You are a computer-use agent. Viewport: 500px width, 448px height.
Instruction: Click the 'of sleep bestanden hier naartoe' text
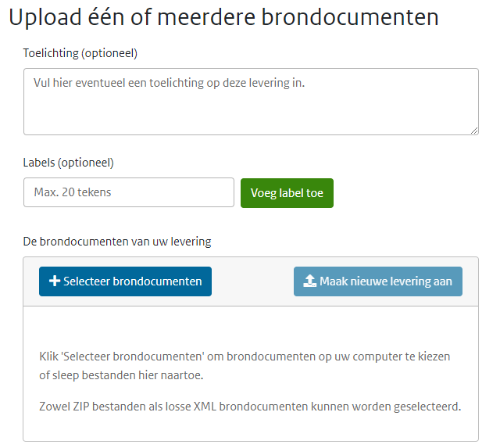point(116,376)
